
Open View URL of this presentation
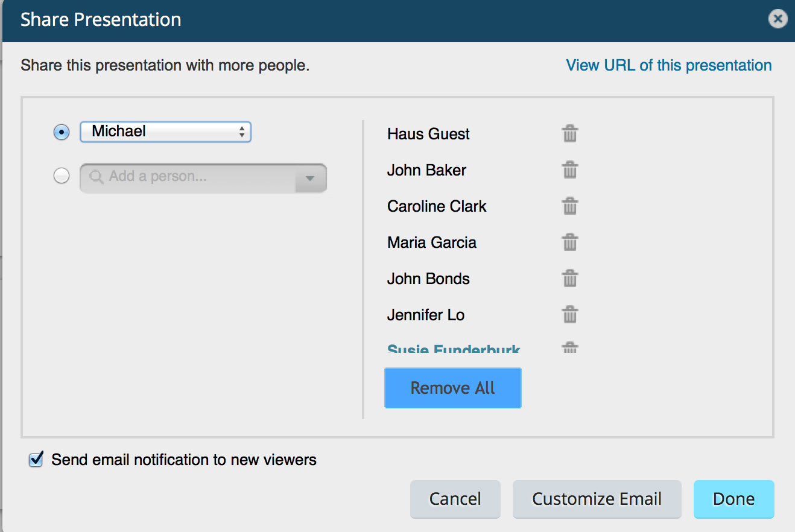coord(668,65)
